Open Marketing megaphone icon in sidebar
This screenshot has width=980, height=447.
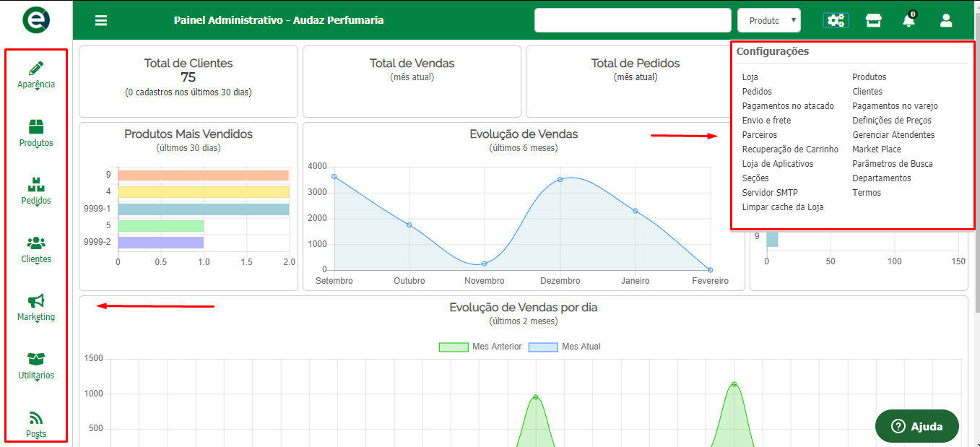click(x=36, y=301)
